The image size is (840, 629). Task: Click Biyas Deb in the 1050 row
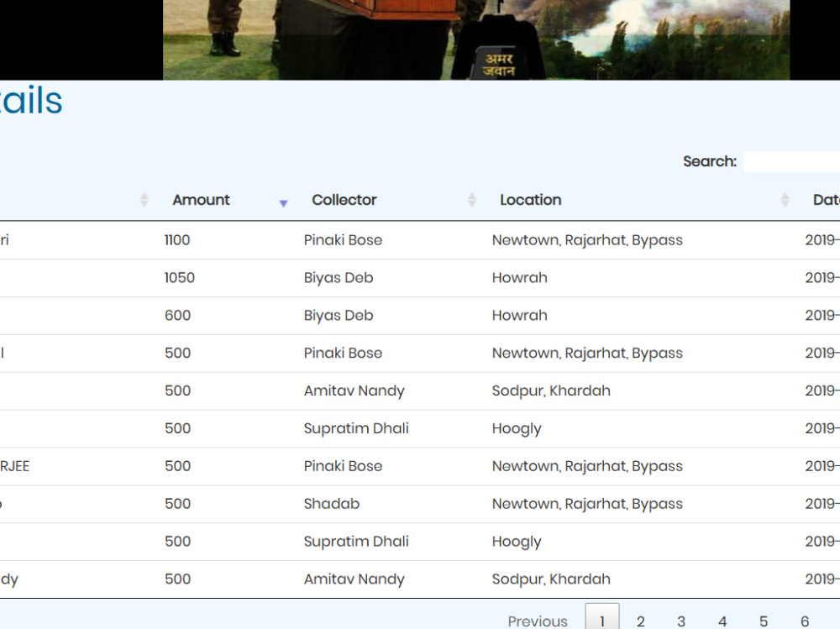(338, 277)
